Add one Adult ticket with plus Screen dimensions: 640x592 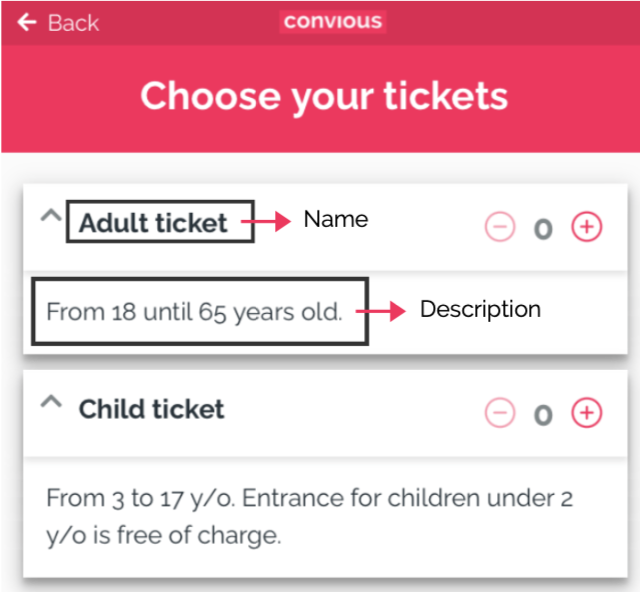pyautogui.click(x=587, y=228)
